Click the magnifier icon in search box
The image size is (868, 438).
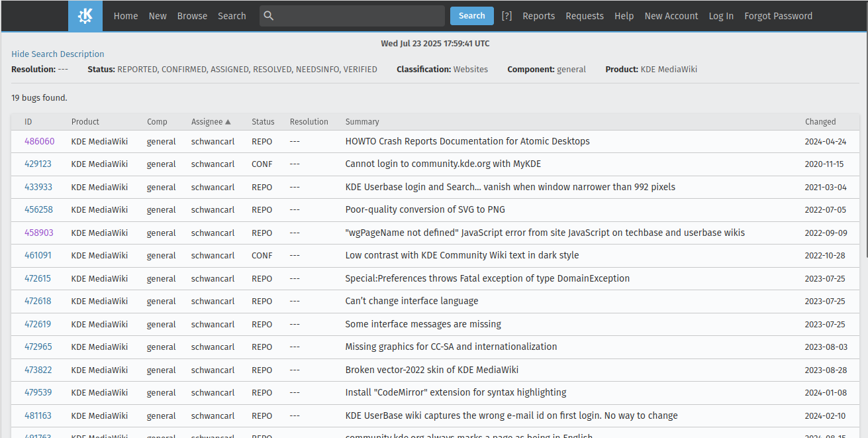[268, 16]
